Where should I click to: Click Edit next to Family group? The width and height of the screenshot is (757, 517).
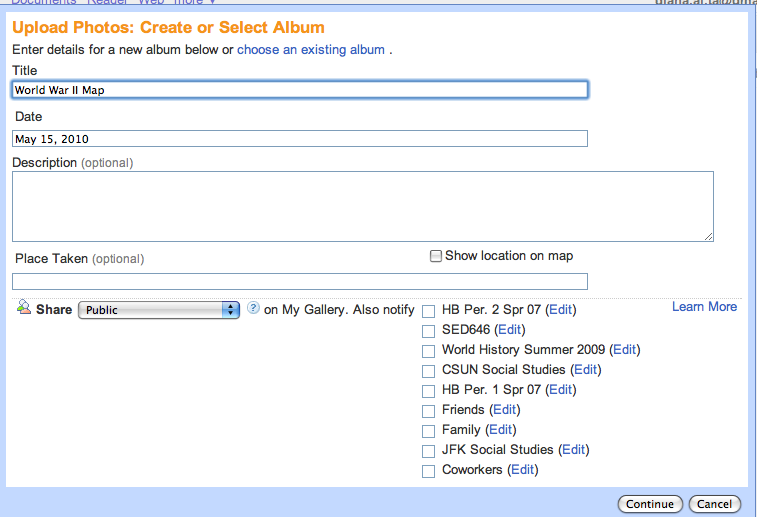(499, 430)
